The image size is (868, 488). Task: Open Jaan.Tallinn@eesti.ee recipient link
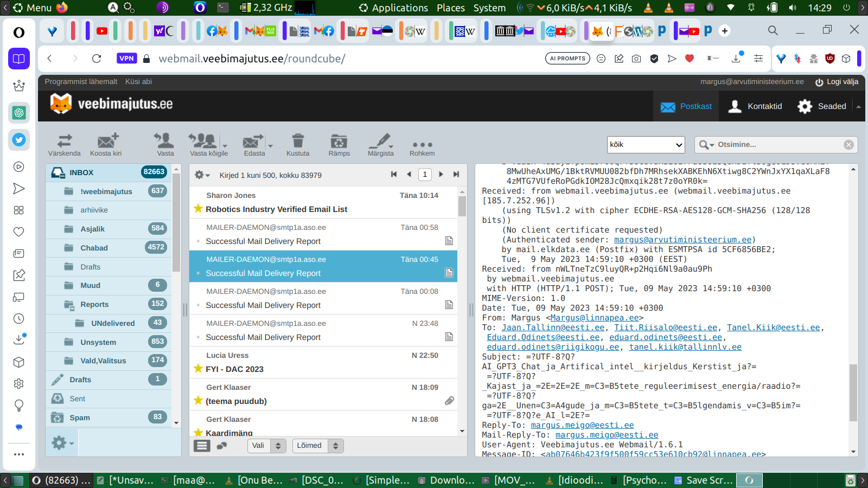pos(553,328)
